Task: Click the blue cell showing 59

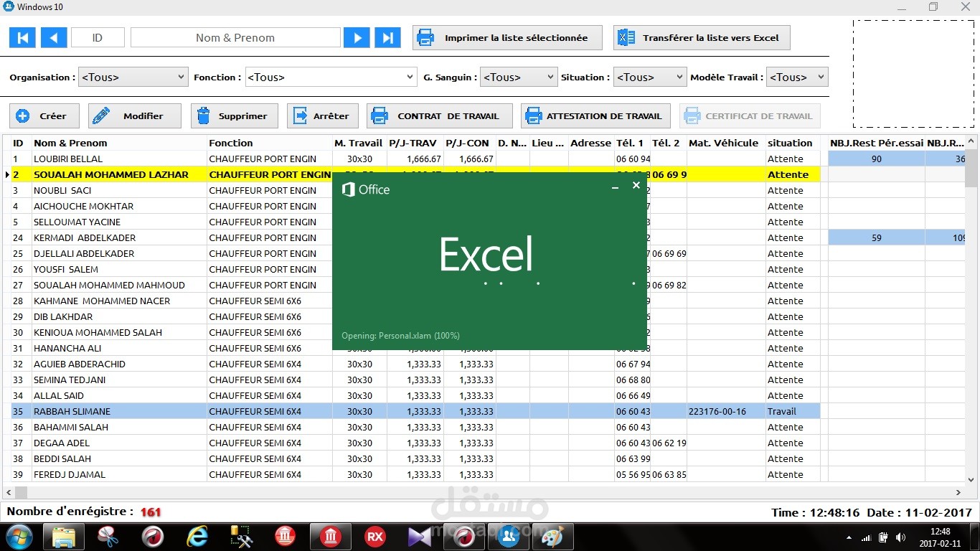Action: [x=877, y=237]
